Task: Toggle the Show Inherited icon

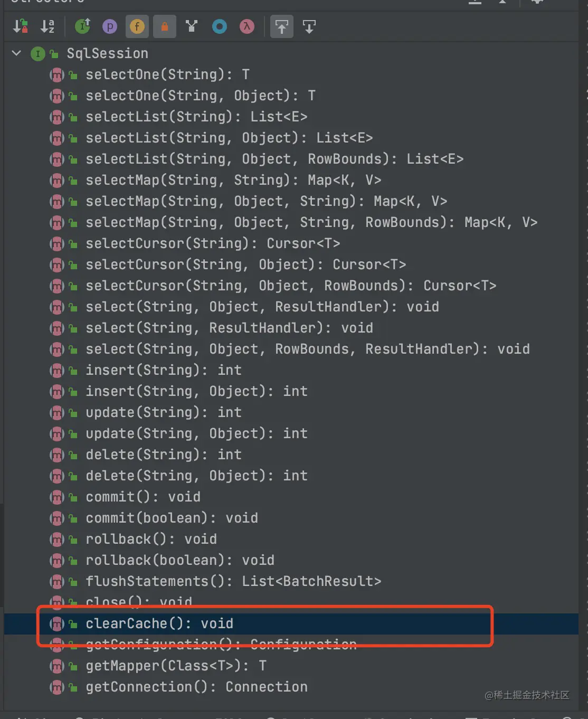Action: pos(83,26)
